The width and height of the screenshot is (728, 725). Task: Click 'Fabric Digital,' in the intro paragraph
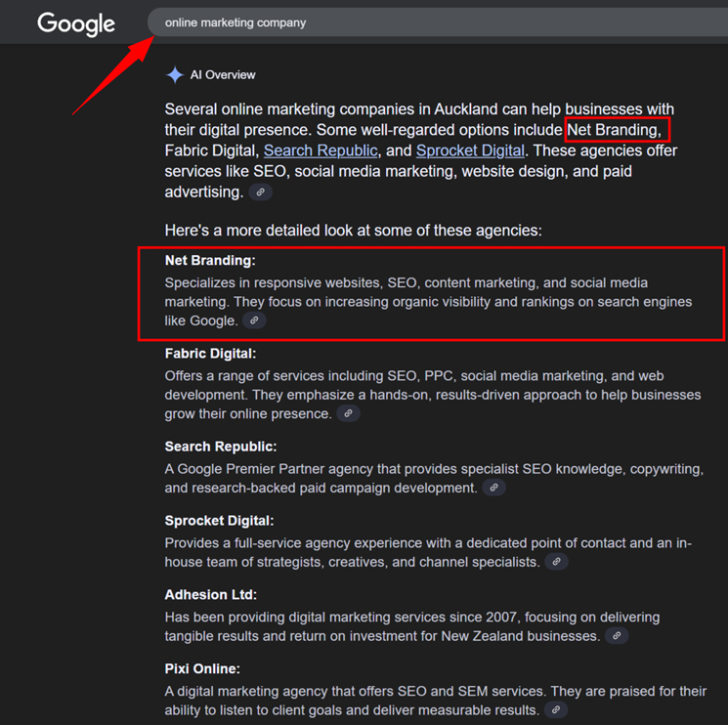[x=212, y=150]
